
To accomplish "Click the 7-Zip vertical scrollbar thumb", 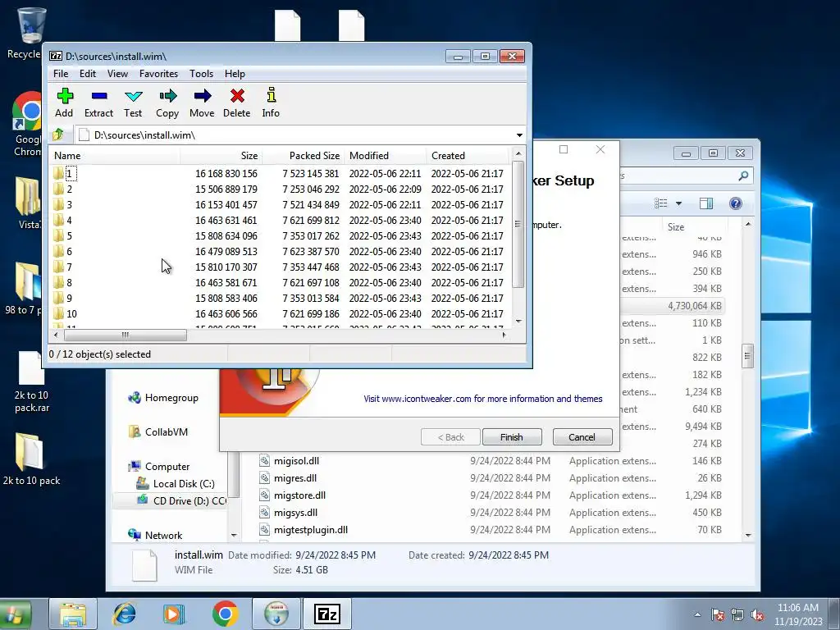I will pos(518,224).
